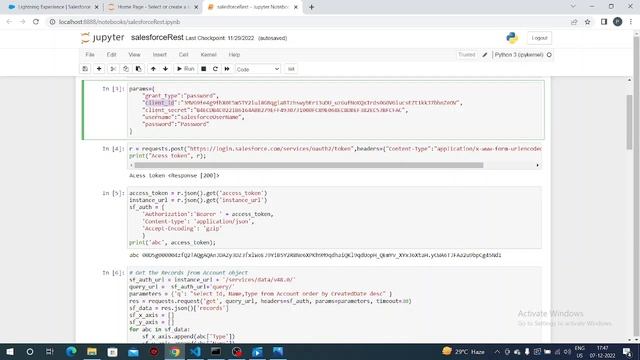Switch to Home Page browser tab

point(153,7)
